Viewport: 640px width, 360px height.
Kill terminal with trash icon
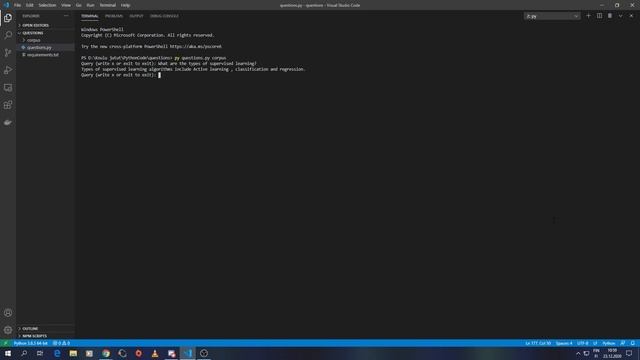point(610,16)
